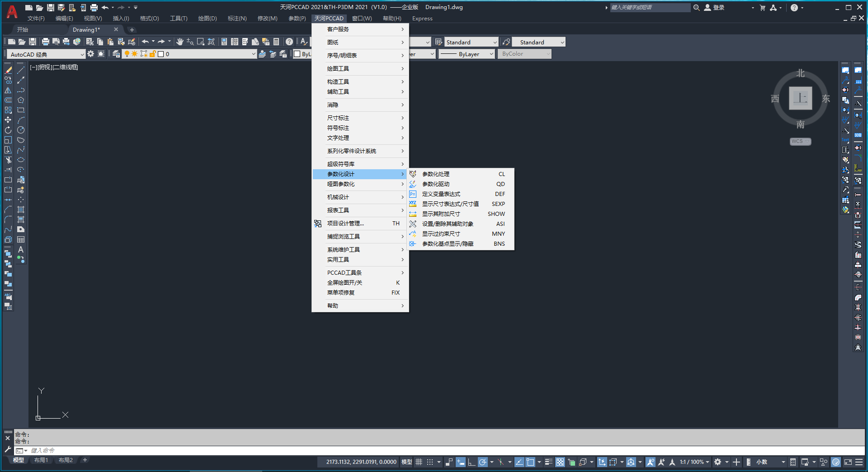This screenshot has height=472, width=868.
Task: Expand the layer 0 dropdown list
Action: point(254,54)
